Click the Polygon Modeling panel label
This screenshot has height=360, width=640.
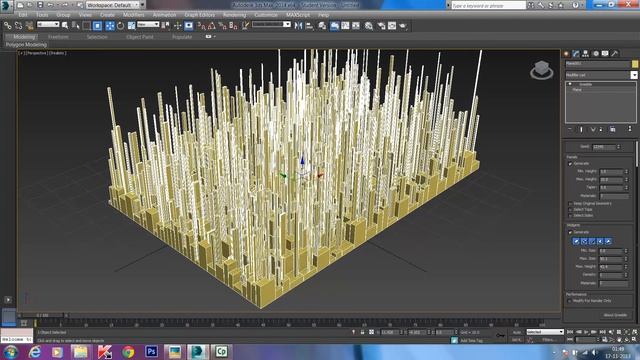coord(26,45)
